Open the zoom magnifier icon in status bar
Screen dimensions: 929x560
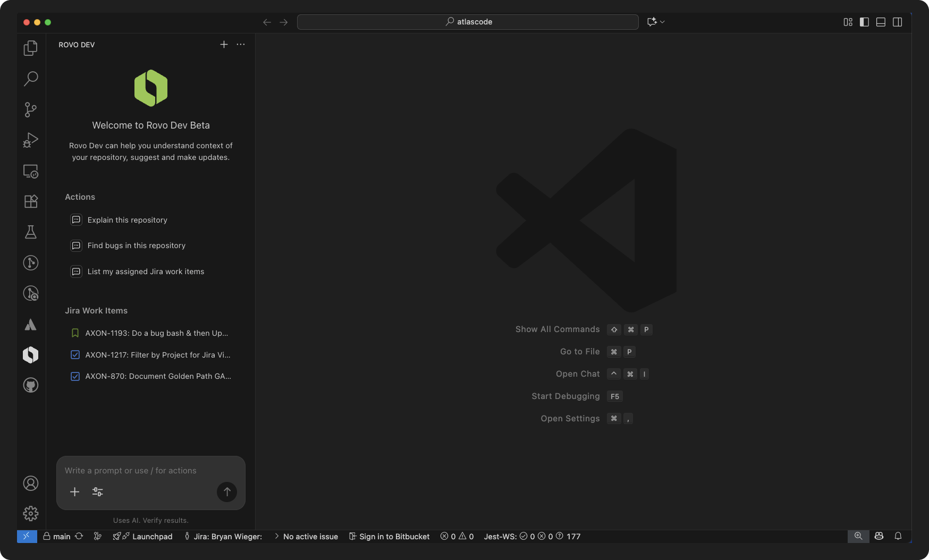coord(858,536)
